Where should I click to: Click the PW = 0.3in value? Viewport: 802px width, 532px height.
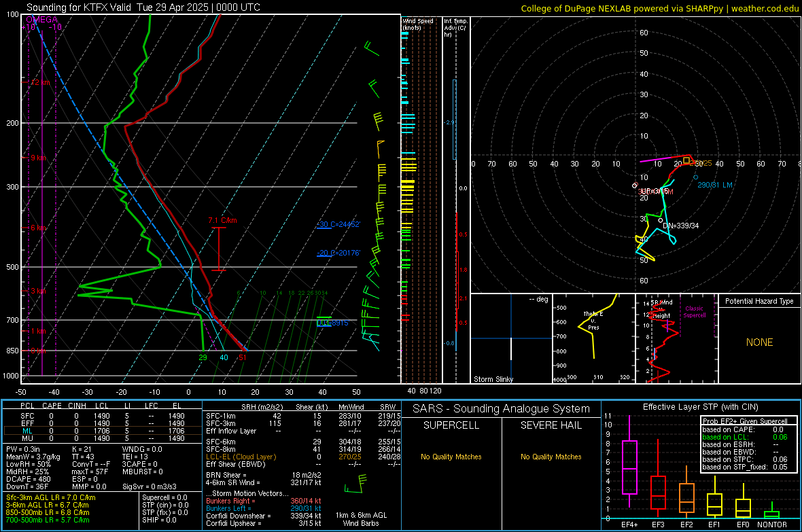coord(25,449)
